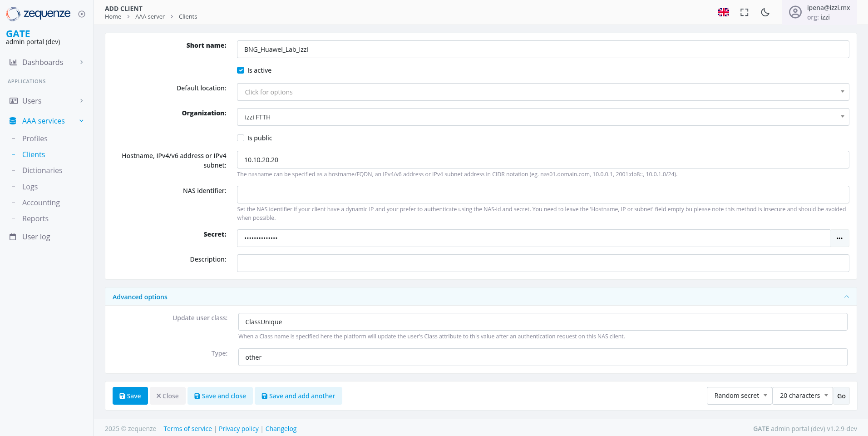Enable the Is public checkbox
Viewport: 868px width, 436px height.
point(240,138)
